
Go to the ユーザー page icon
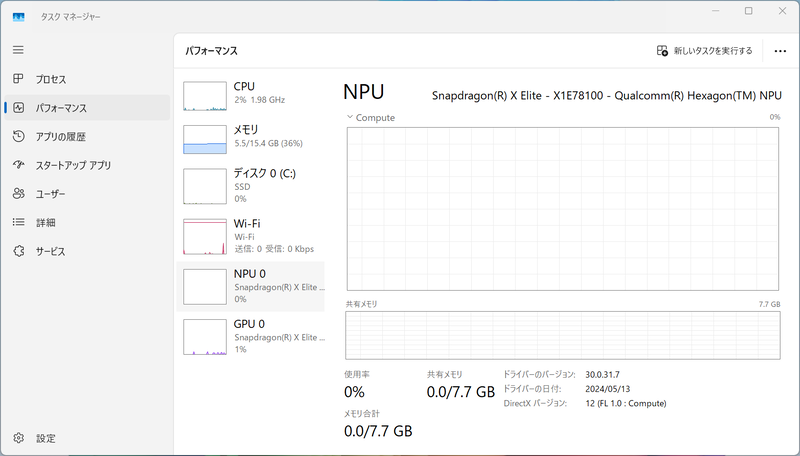coord(18,194)
